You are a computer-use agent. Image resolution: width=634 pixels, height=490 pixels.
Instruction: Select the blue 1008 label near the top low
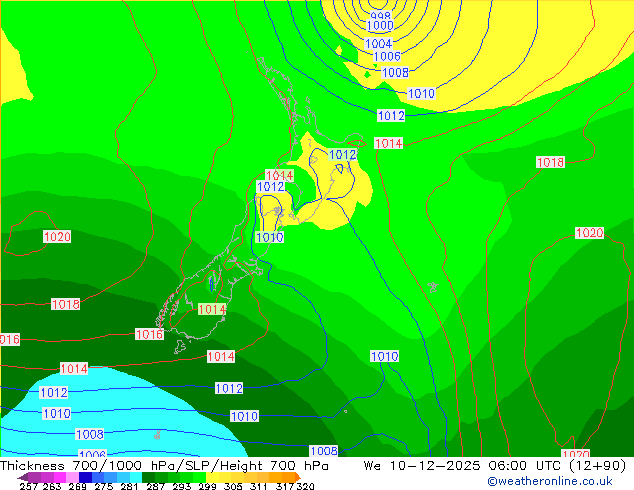tap(395, 72)
